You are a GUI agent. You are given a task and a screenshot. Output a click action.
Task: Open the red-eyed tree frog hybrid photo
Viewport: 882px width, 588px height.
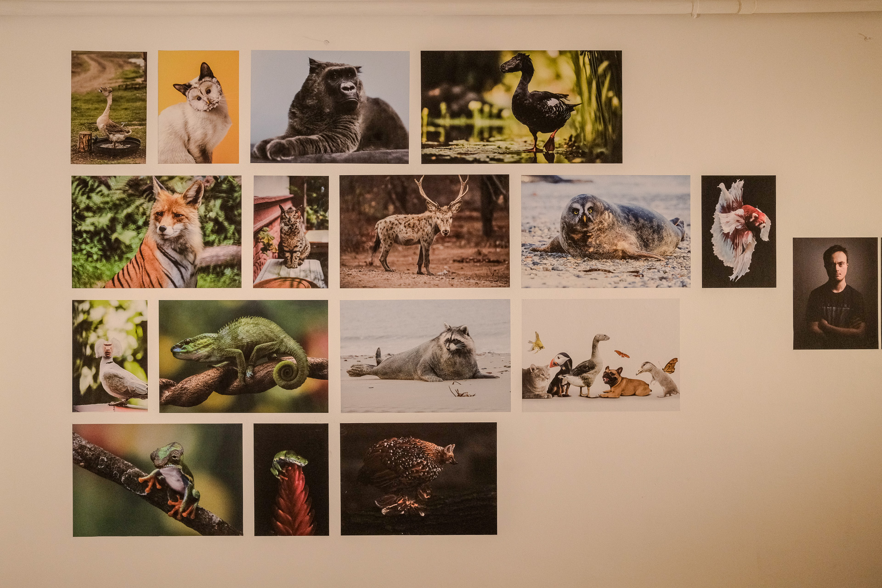(x=157, y=479)
